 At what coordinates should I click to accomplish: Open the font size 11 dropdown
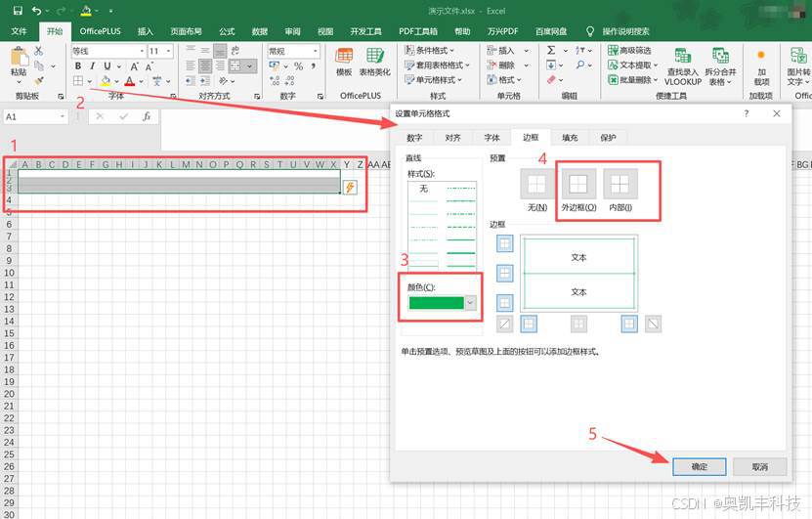(168, 51)
